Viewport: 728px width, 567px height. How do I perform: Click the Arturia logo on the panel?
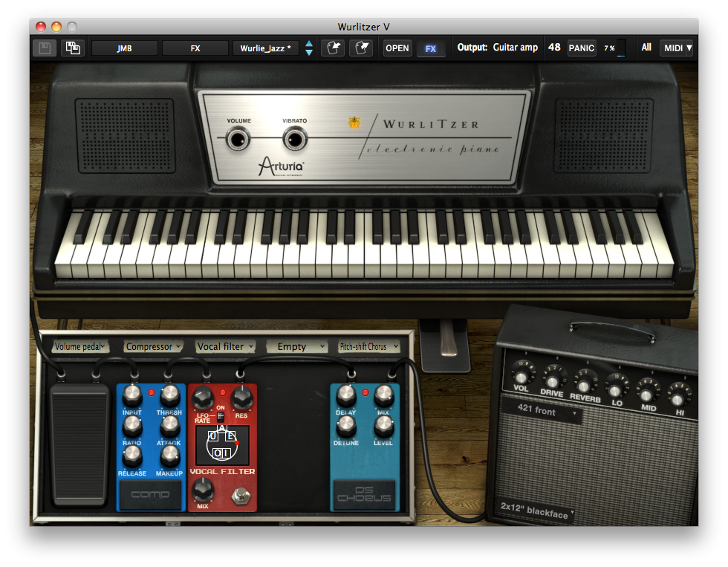(281, 166)
